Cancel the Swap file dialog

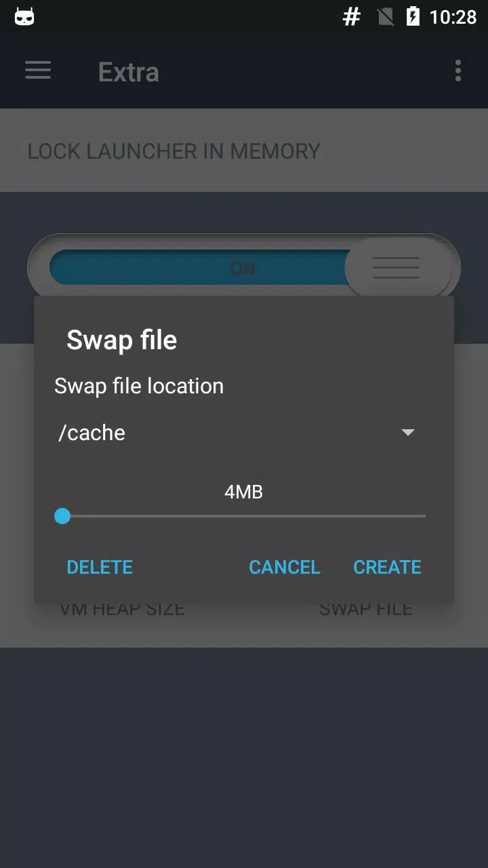click(x=285, y=567)
